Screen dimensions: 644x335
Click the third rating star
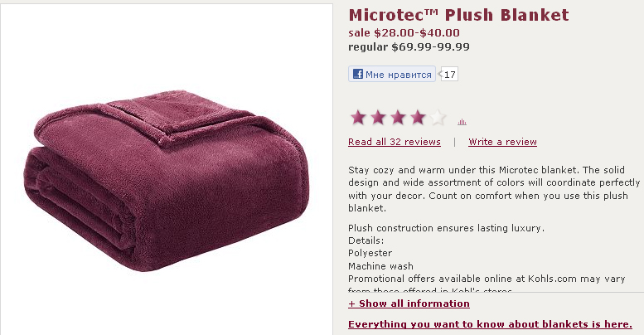coord(398,118)
